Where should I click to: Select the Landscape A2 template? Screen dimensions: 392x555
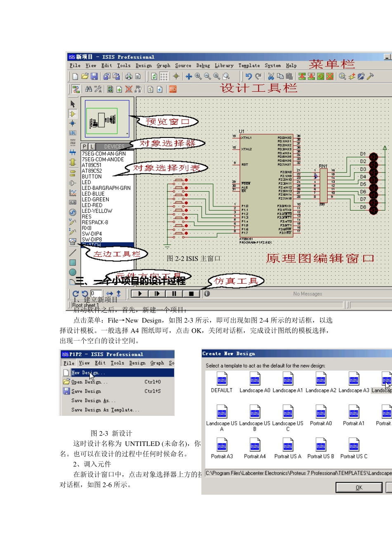[321, 383]
